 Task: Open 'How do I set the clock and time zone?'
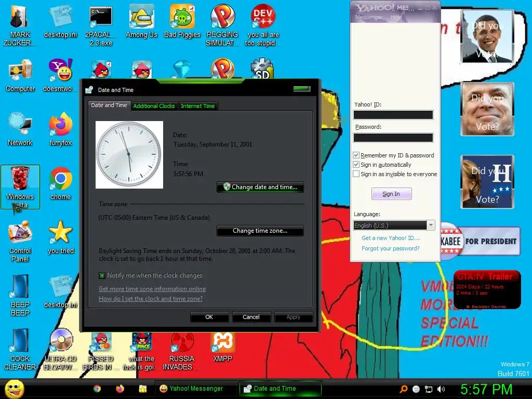(x=151, y=299)
